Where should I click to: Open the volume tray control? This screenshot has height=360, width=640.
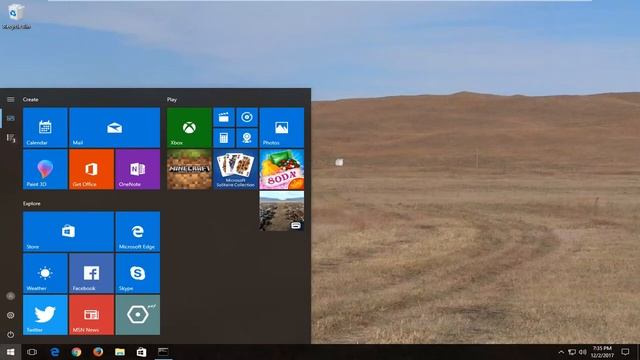pos(583,352)
